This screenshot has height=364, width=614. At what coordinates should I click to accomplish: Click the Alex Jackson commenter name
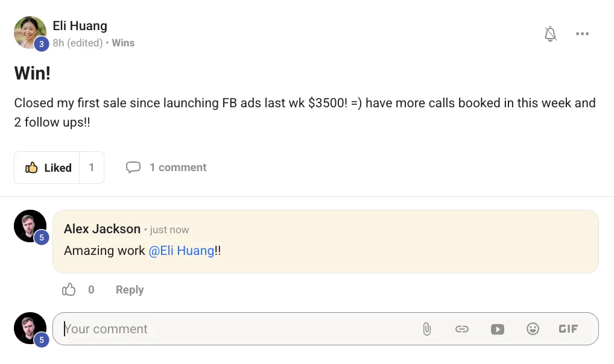point(102,229)
